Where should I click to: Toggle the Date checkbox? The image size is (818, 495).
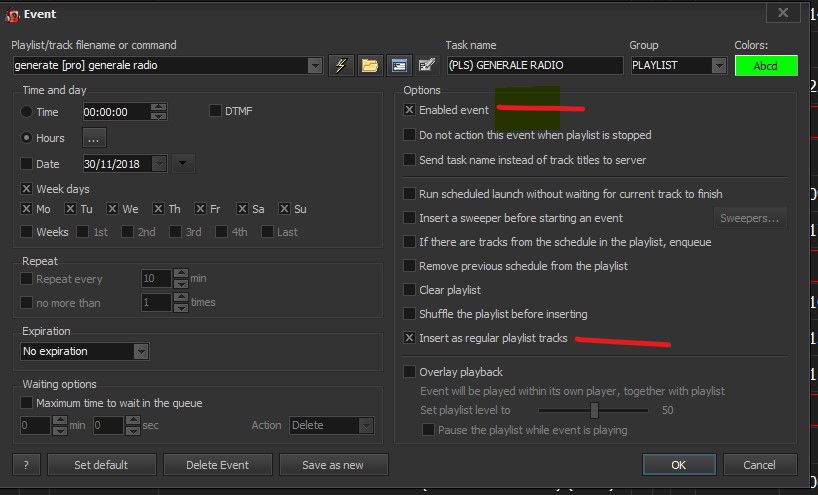pos(26,164)
